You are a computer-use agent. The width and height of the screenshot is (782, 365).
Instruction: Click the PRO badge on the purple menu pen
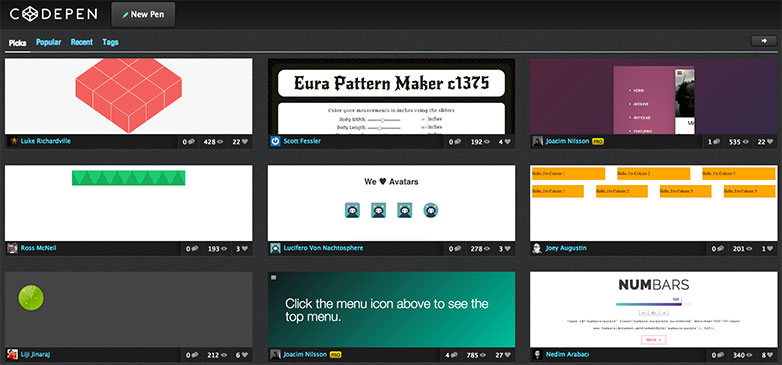click(598, 142)
